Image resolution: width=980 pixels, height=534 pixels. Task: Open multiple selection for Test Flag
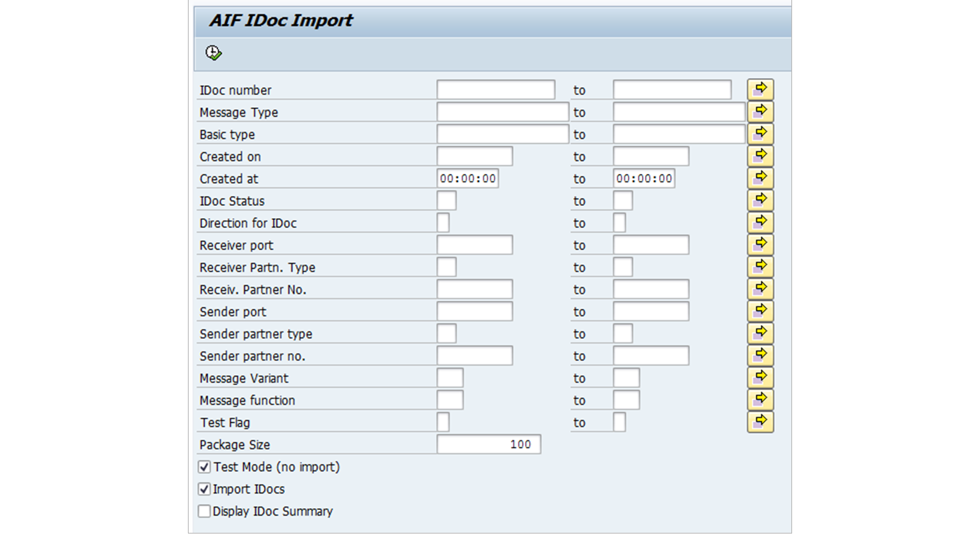tap(760, 422)
